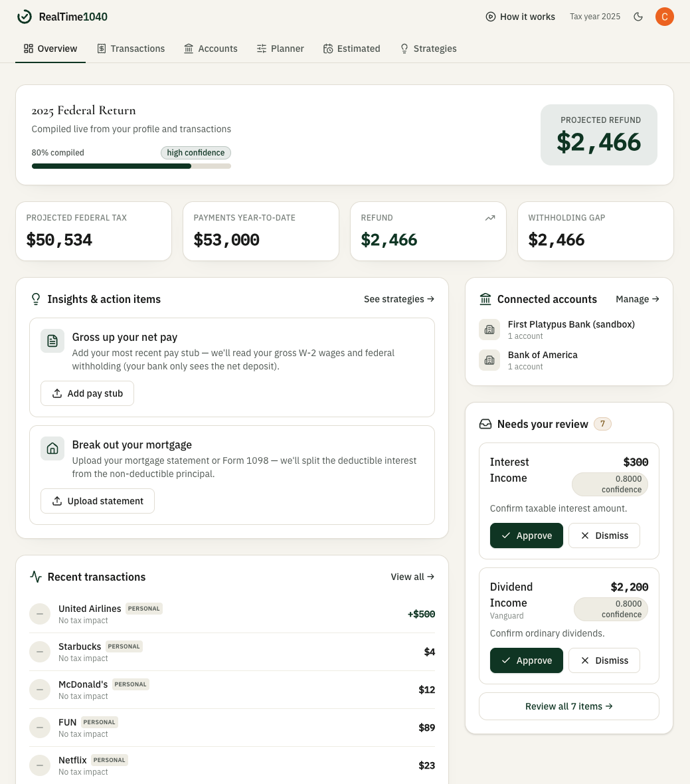Click the high confidence badge
Viewport: 690px width, 784px height.
196,153
